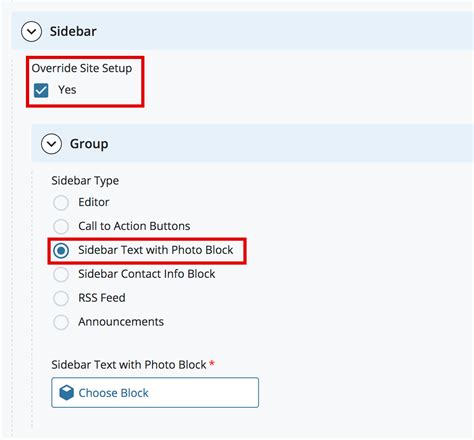This screenshot has height=440, width=474.
Task: Click the Announcements option label text
Action: 121,322
